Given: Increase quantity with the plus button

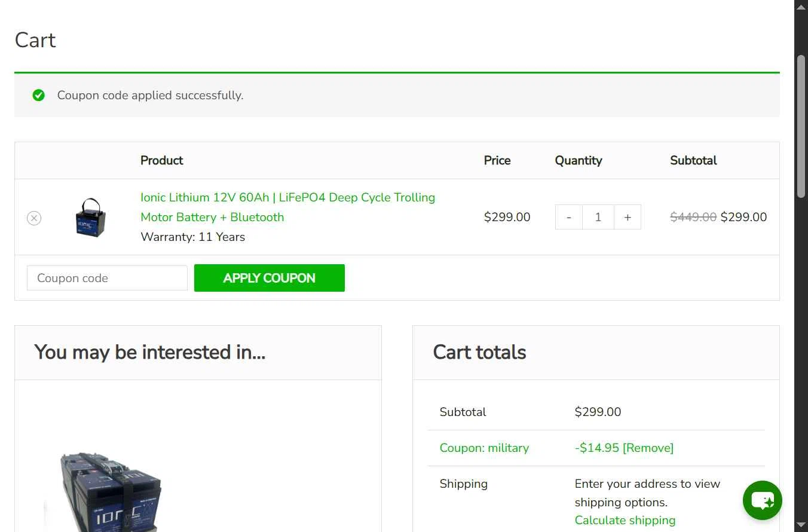Looking at the screenshot, I should [x=628, y=217].
